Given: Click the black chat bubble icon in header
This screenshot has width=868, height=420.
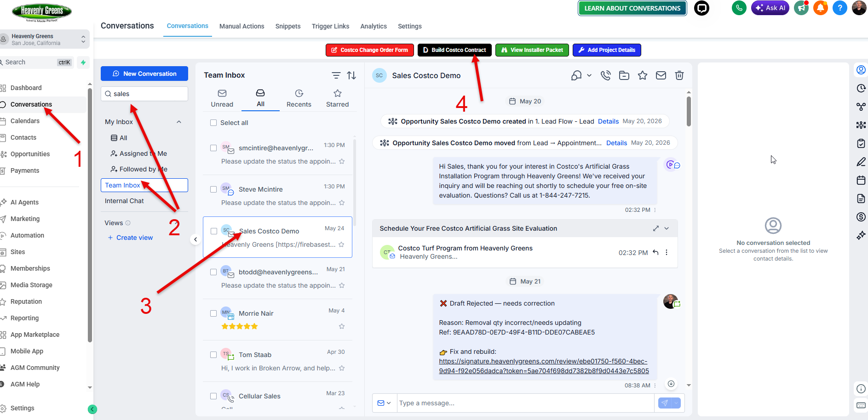Looking at the screenshot, I should coord(701,8).
